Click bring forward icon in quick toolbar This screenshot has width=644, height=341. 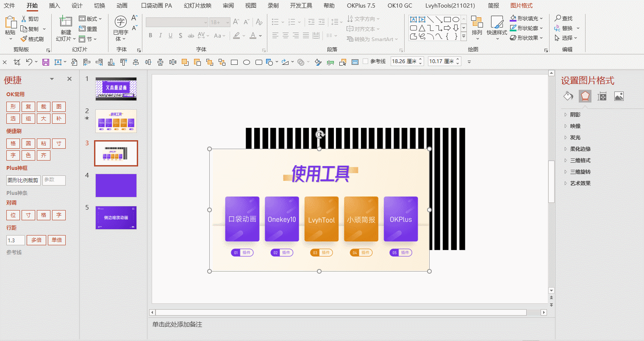185,62
